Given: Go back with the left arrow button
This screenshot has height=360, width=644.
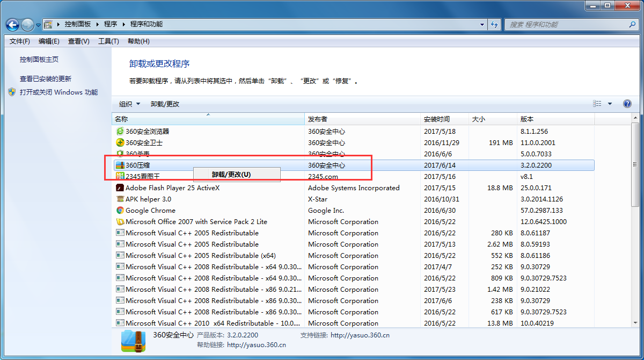Looking at the screenshot, I should (x=12, y=24).
